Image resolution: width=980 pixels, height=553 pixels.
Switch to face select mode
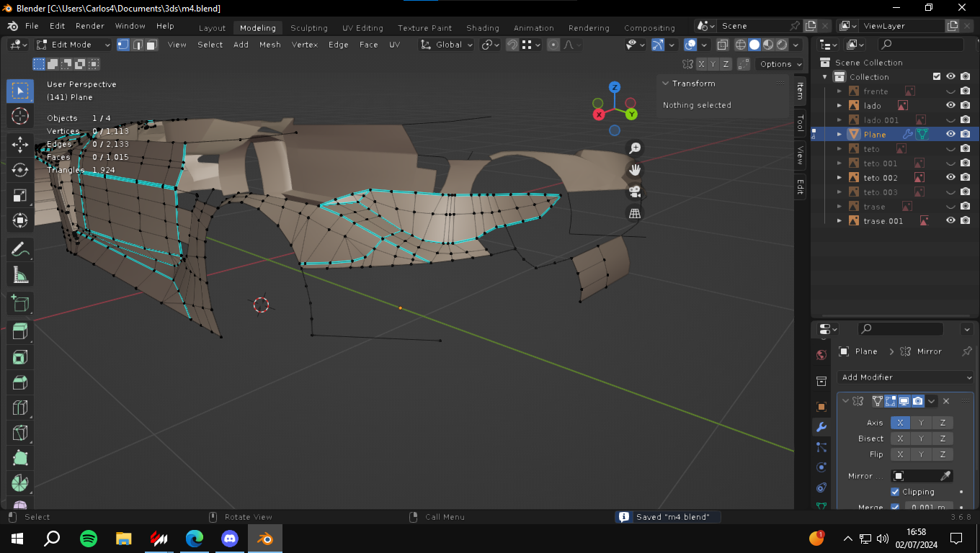tap(151, 45)
